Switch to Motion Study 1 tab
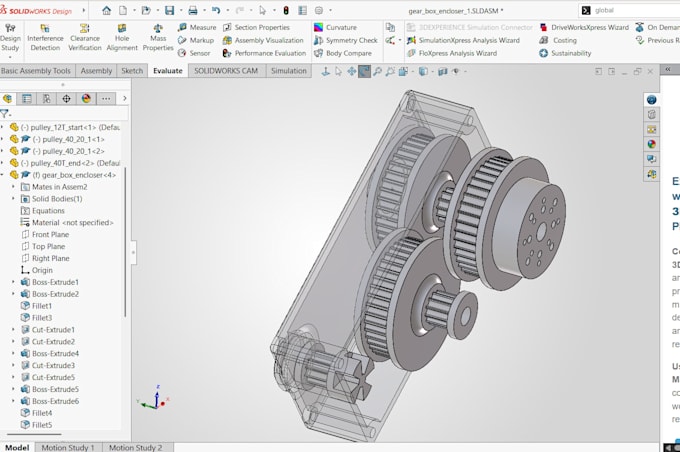This screenshot has width=680, height=452. tap(68, 447)
